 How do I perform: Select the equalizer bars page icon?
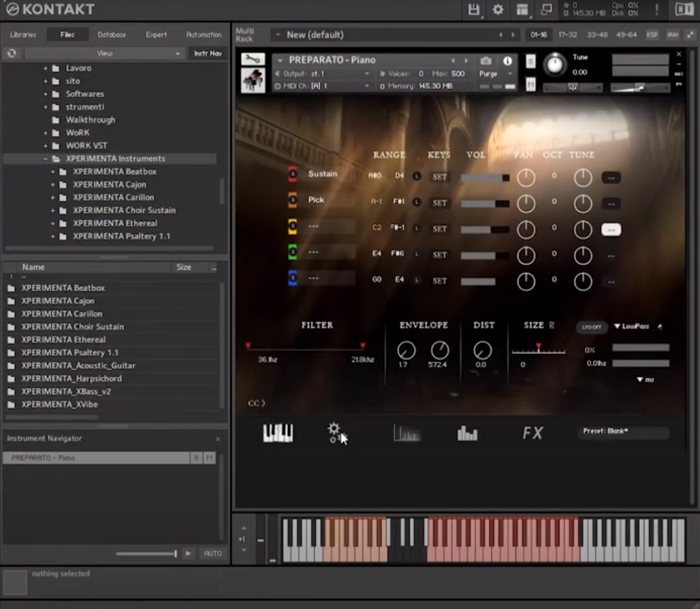tap(467, 432)
